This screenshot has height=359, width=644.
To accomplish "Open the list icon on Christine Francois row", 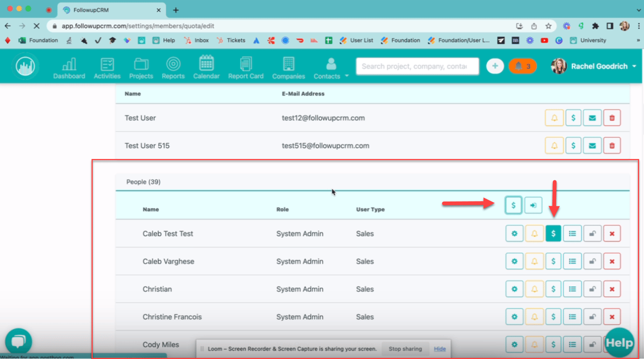I will coord(572,316).
